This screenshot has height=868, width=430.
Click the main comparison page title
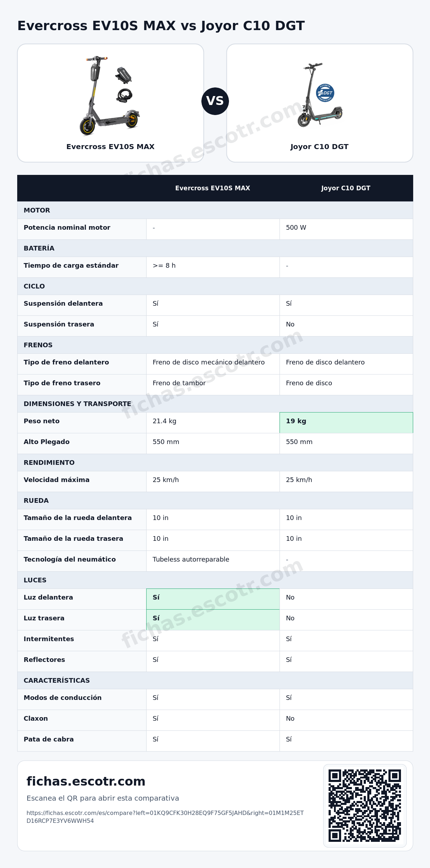pos(161,26)
